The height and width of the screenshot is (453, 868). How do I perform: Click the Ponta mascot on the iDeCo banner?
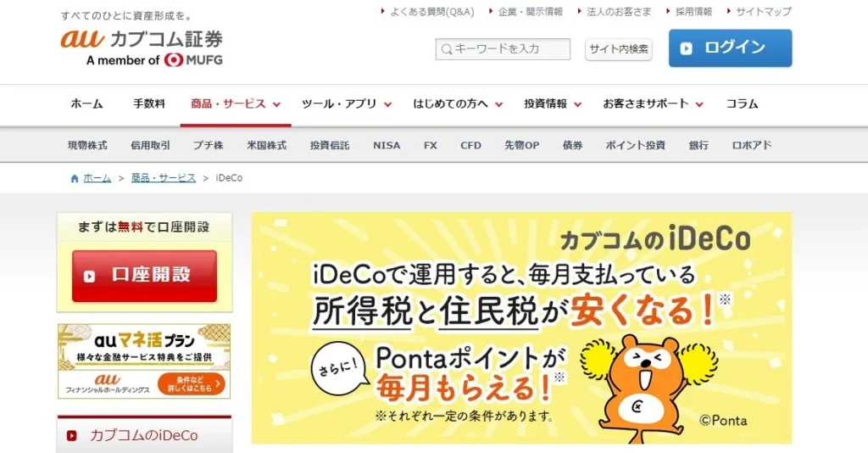[x=647, y=387]
